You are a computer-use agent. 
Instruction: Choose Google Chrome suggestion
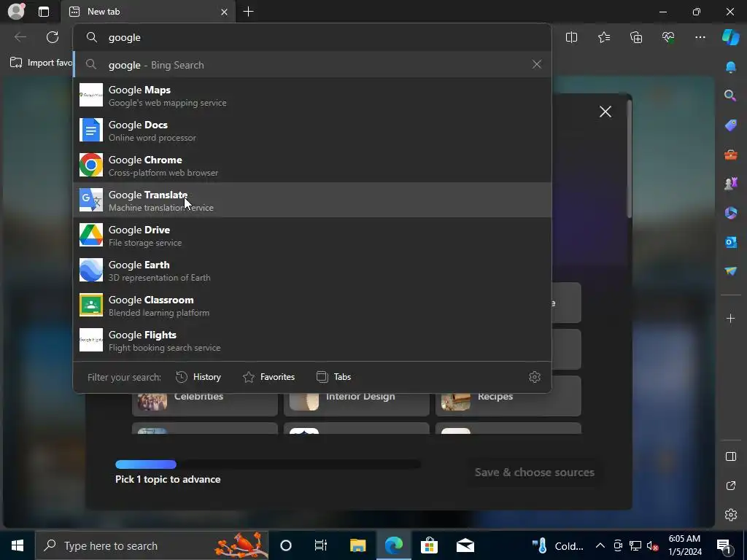pos(312,166)
